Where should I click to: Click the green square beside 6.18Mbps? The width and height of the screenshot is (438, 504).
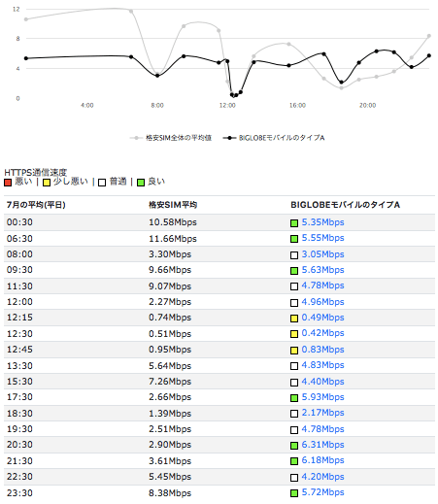[294, 461]
